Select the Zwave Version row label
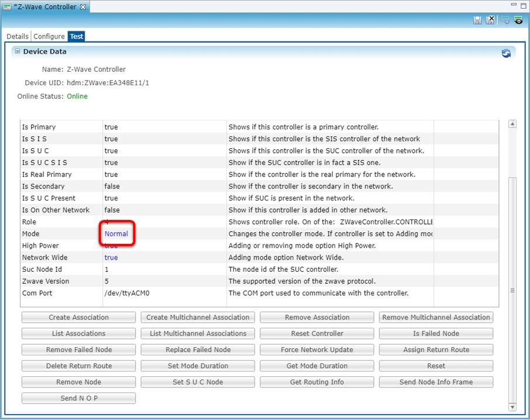The image size is (530, 420). [x=46, y=281]
